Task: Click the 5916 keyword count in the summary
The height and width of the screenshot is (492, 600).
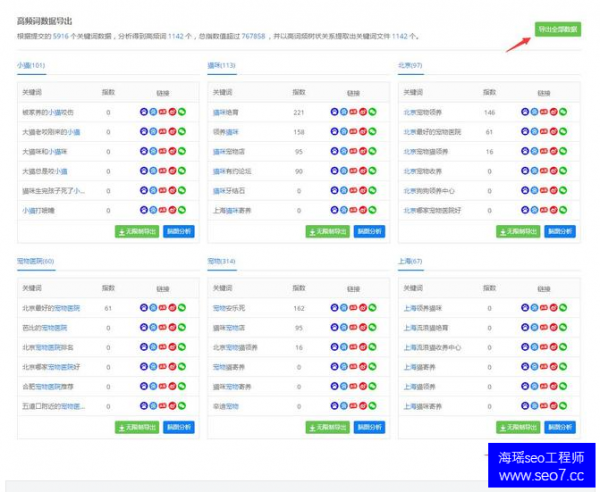Action: tap(60, 36)
